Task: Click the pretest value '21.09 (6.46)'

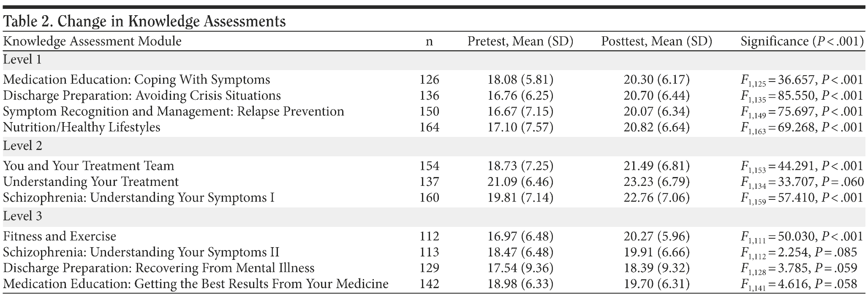Action: pyautogui.click(x=520, y=182)
